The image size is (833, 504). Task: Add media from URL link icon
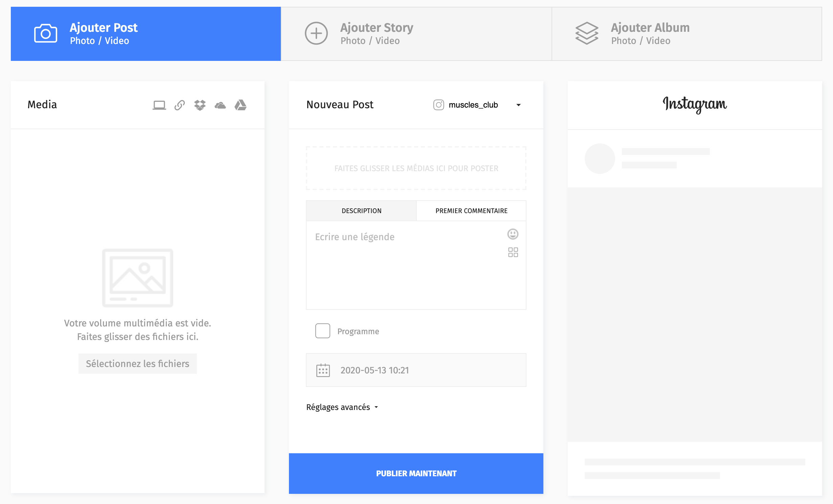pos(180,105)
